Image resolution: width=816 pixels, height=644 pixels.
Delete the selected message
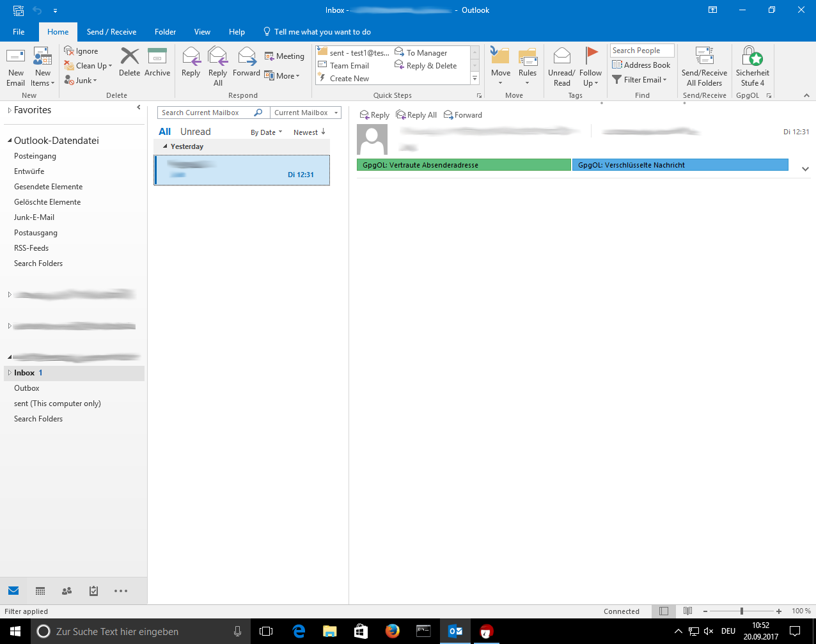coord(129,62)
